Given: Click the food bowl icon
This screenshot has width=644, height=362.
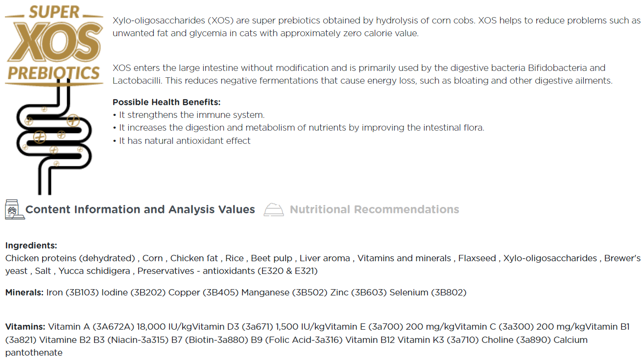Looking at the screenshot, I should 274,209.
